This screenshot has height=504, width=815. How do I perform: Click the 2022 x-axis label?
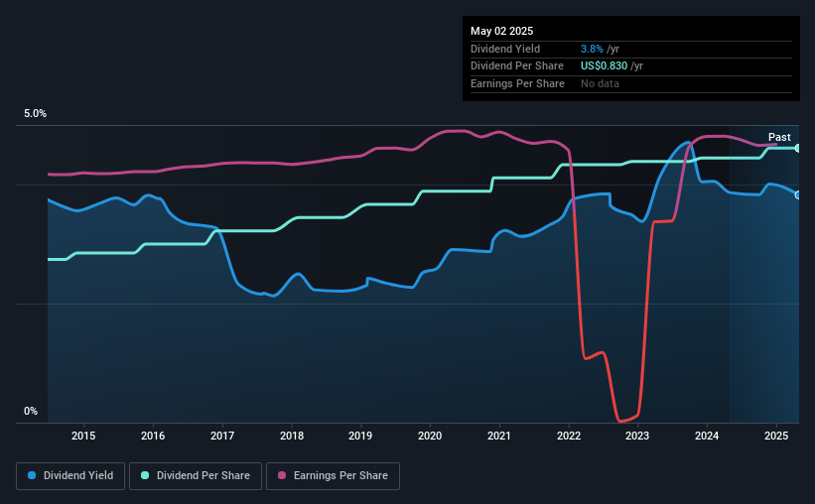pyautogui.click(x=569, y=436)
